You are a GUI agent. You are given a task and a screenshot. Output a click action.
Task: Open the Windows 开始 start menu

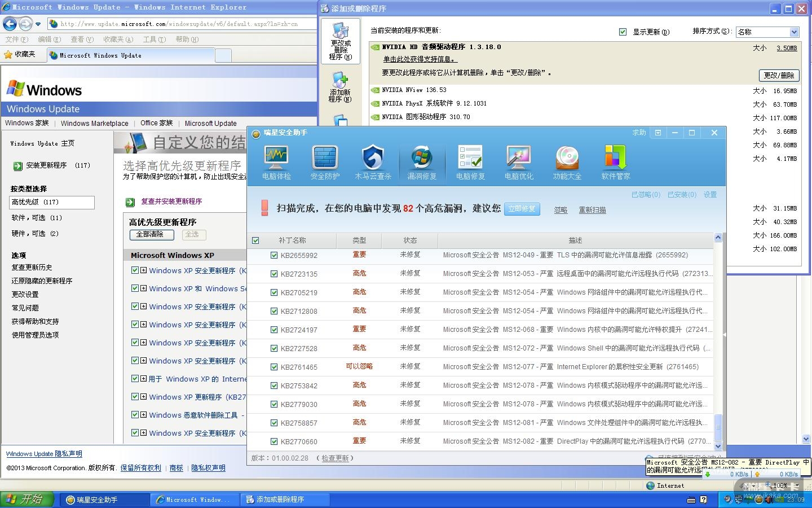[x=27, y=500]
